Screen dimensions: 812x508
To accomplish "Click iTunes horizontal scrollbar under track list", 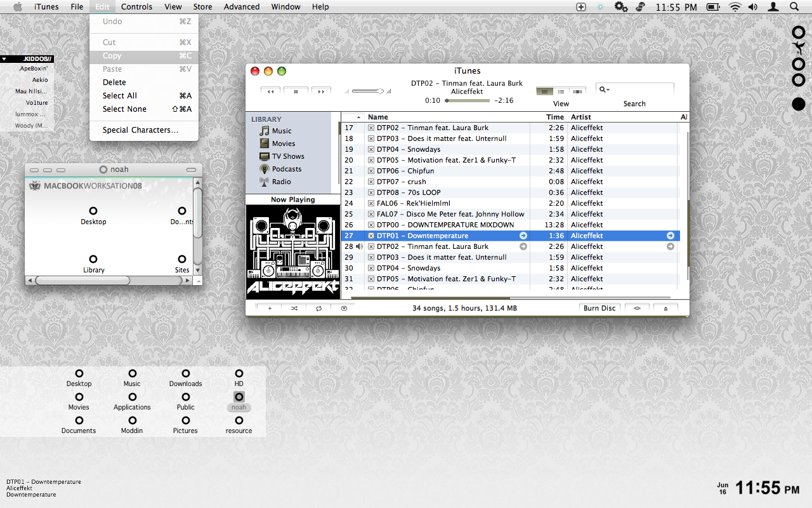I will point(430,297).
